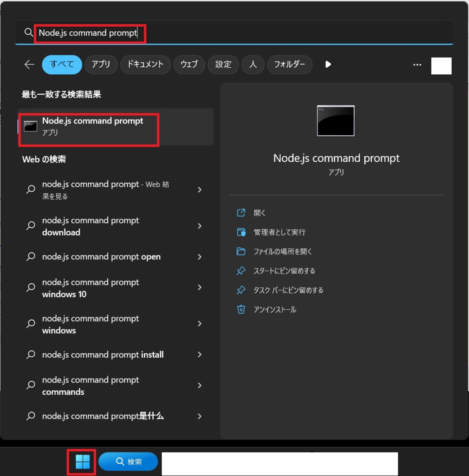Click search icon beside 'node.js command prompt install'
The width and height of the screenshot is (469, 476).
coord(31,355)
